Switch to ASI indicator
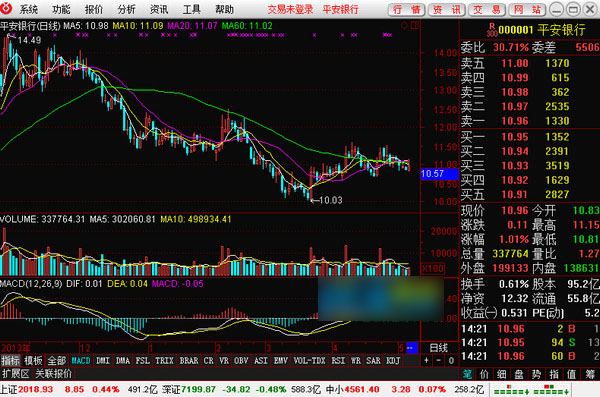Image resolution: width=600 pixels, height=397 pixels. (x=261, y=361)
